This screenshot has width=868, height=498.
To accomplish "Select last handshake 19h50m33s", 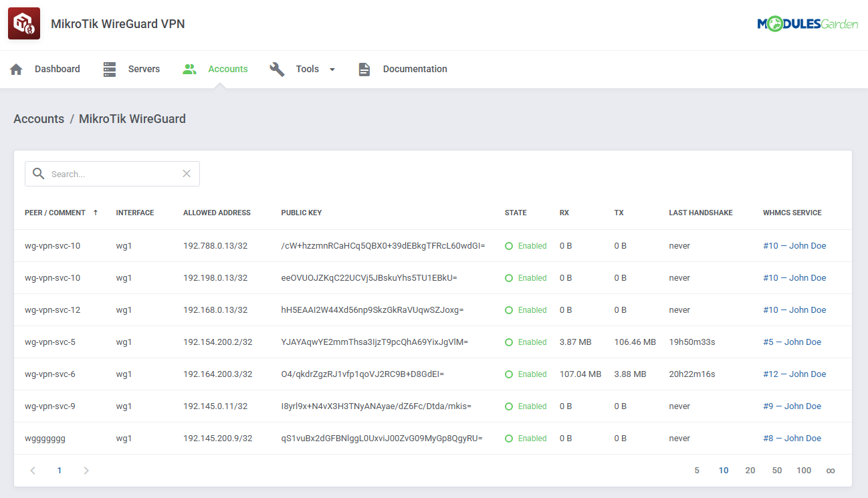I will point(692,342).
